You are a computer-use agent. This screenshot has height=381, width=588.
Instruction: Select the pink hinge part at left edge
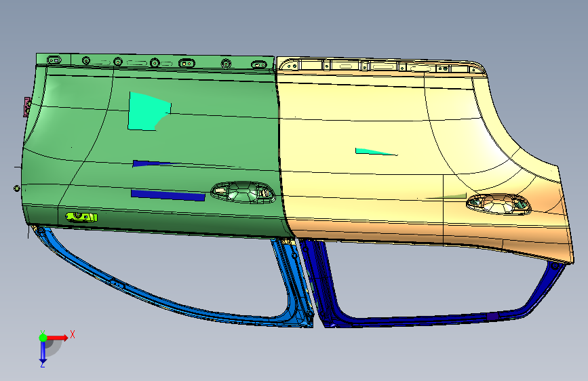[x=27, y=107]
